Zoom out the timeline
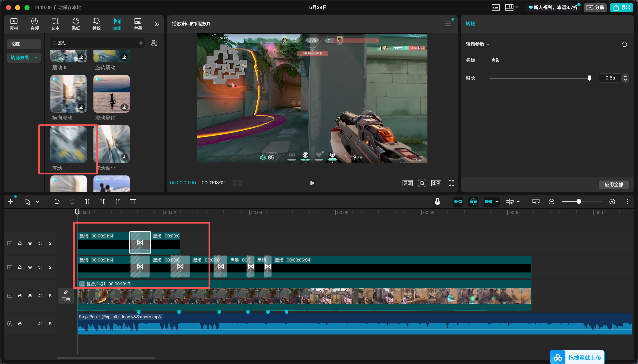The height and width of the screenshot is (364, 638). 551,201
